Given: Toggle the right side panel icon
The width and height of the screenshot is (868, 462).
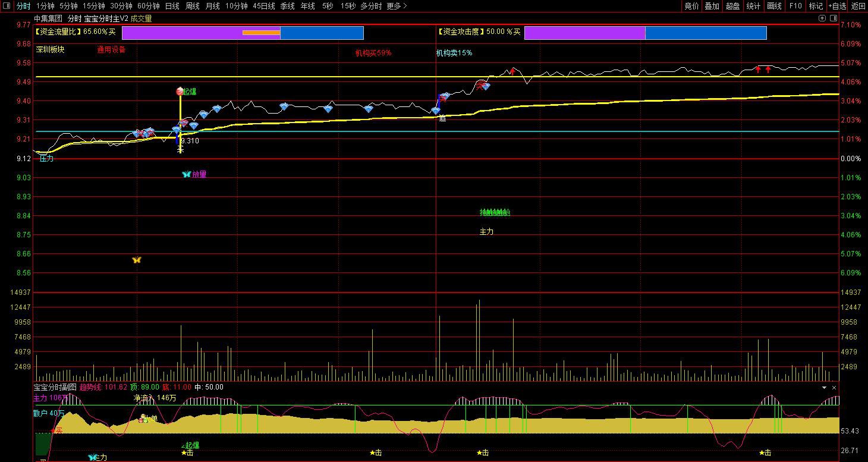Looking at the screenshot, I should coord(832,18).
